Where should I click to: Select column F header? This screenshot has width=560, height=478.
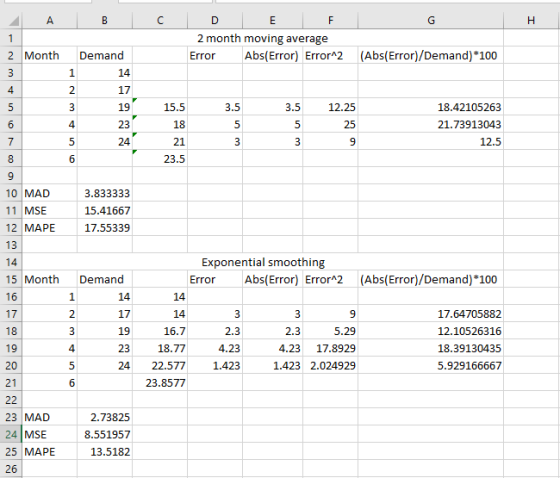coord(330,21)
